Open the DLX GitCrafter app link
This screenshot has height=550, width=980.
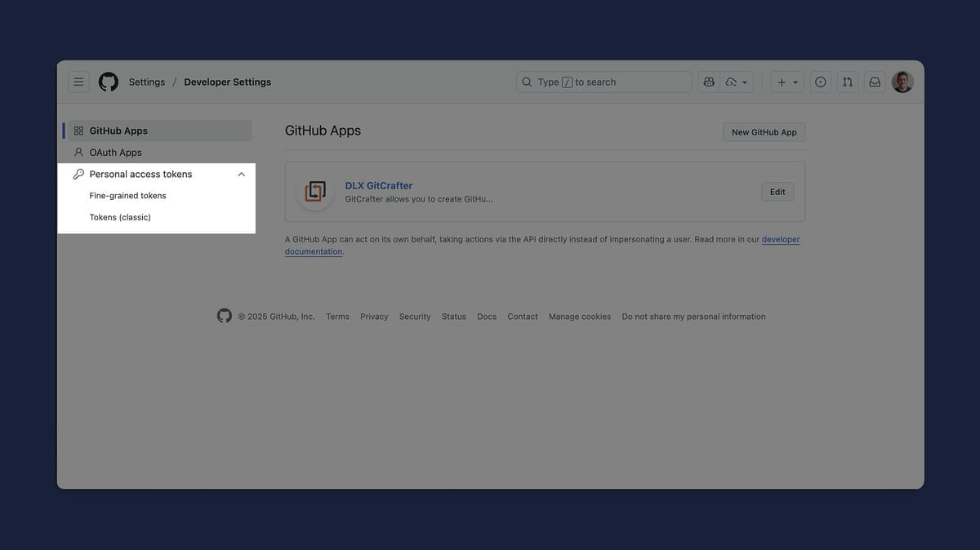(x=378, y=185)
